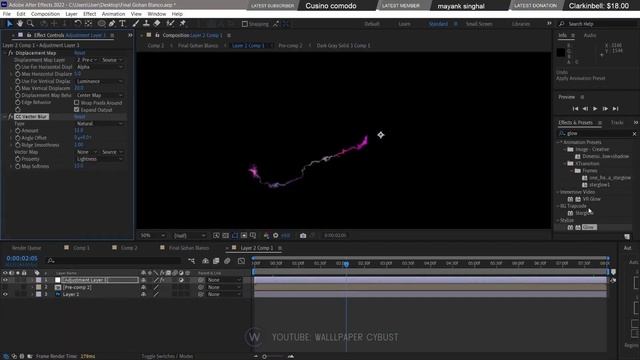640x360 pixels.
Task: Open the Effect menu
Action: tap(89, 14)
